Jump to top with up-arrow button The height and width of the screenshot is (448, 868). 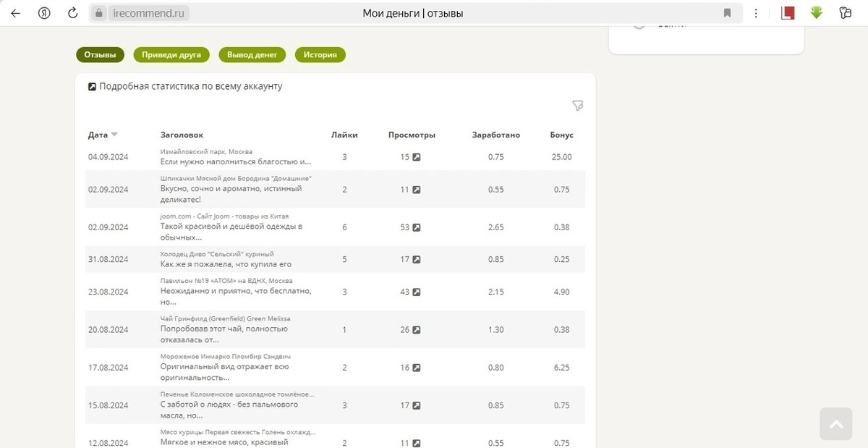coord(836,424)
